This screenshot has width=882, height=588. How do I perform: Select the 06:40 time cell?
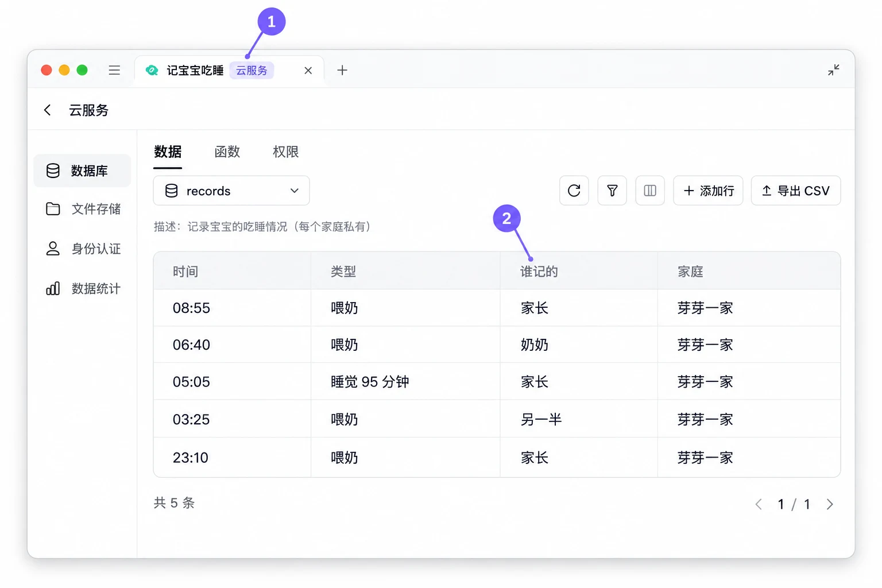point(232,345)
